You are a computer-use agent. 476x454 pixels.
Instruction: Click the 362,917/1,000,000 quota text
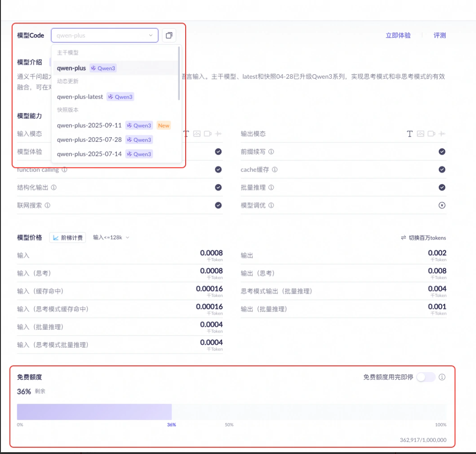point(423,440)
